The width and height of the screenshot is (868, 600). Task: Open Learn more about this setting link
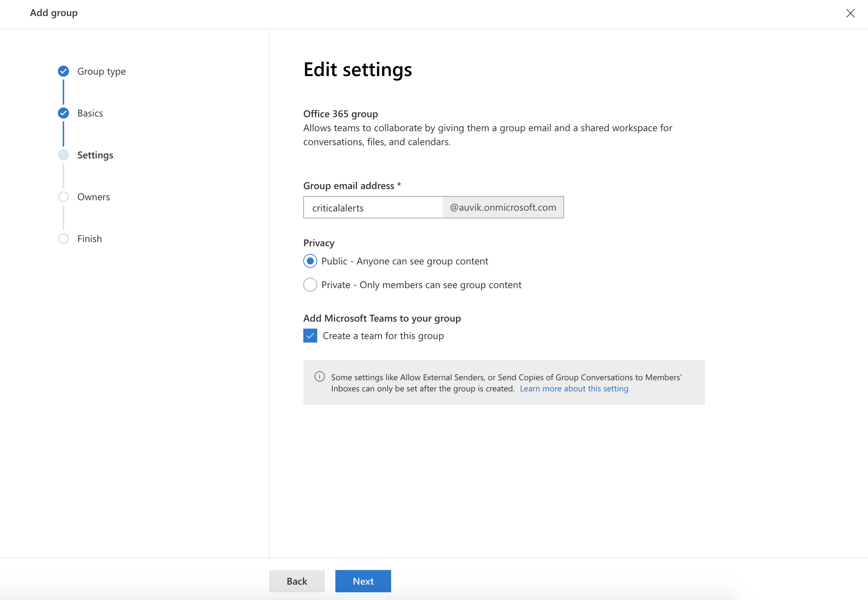pos(574,388)
